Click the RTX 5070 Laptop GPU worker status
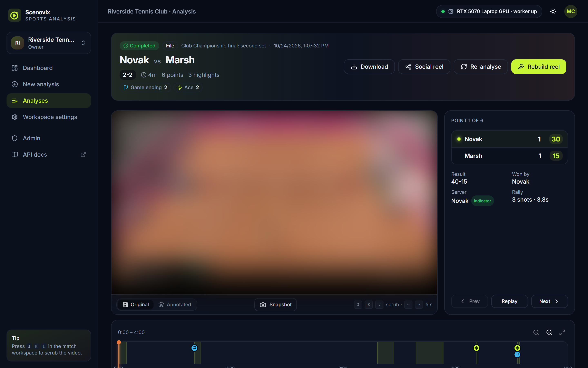The image size is (588, 368). (x=489, y=11)
